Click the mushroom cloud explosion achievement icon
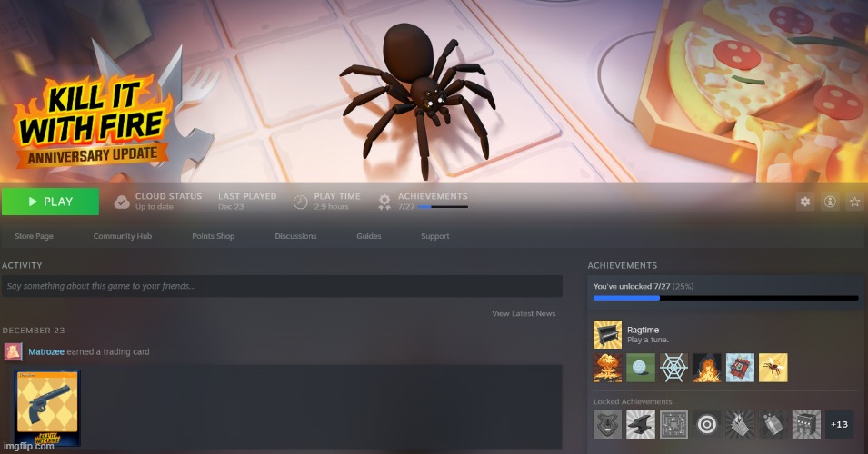868x454 pixels. tap(607, 368)
